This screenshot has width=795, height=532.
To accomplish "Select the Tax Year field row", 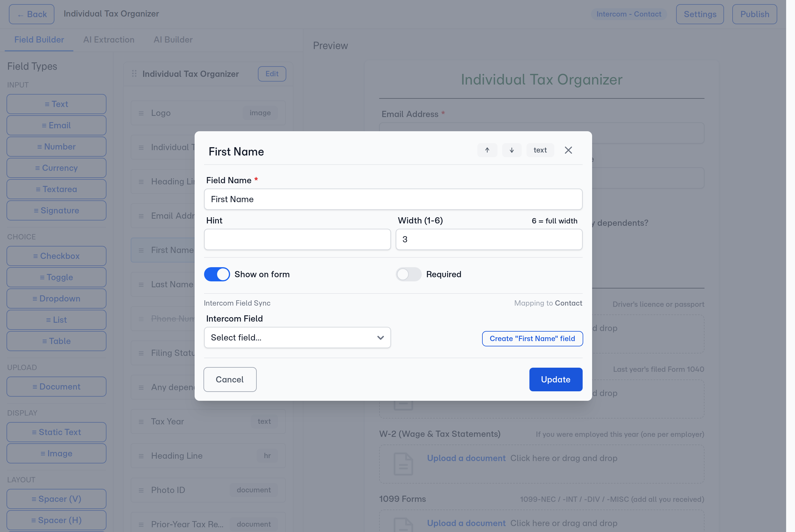I will [208, 421].
